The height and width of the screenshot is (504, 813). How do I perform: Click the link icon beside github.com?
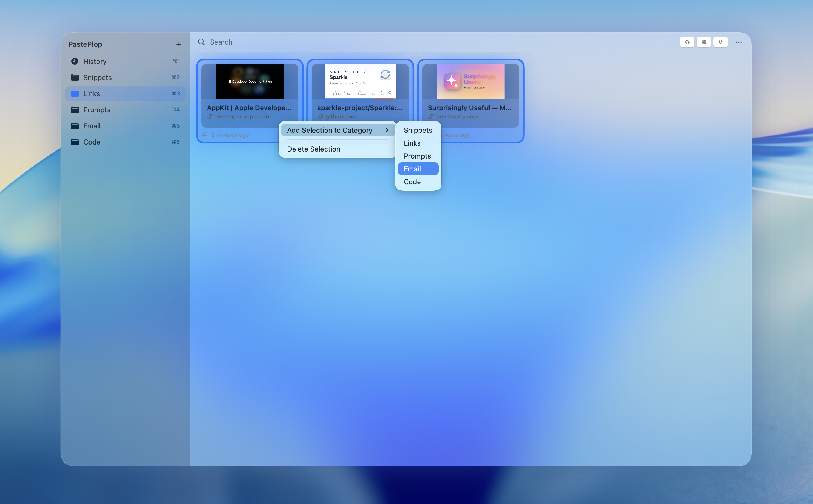tap(320, 117)
